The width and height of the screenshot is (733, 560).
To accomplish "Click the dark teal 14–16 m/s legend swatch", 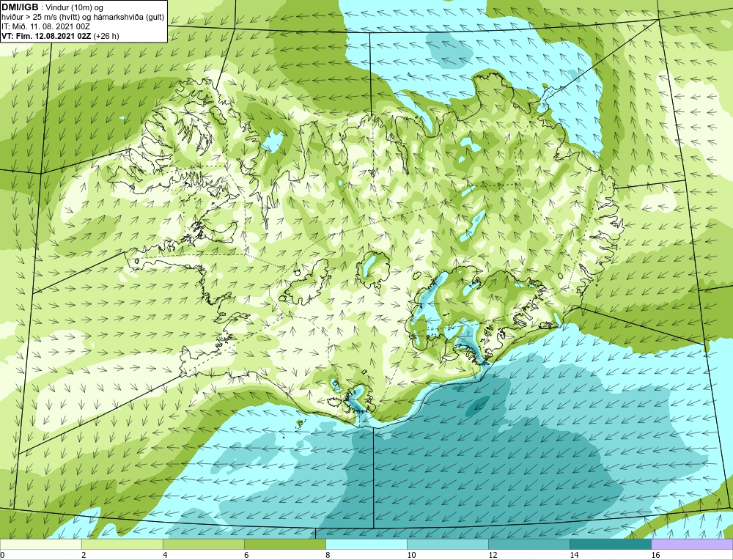I will (610, 544).
